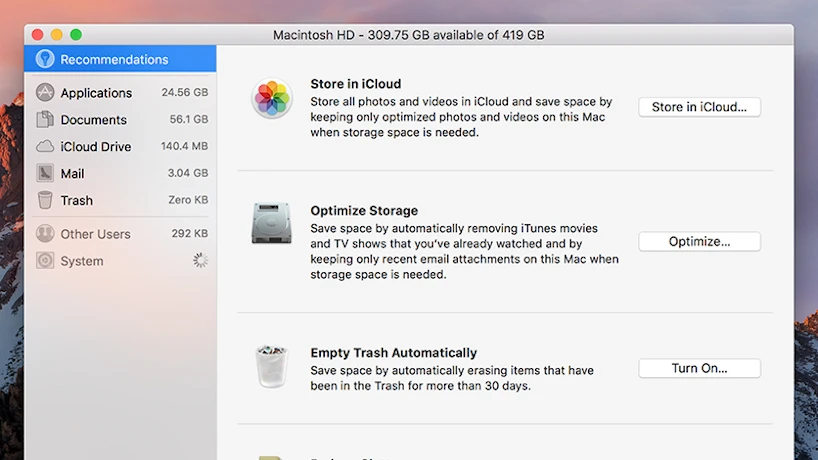The image size is (818, 460).
Task: Click the iCloud Drive cloud icon
Action: coord(45,147)
